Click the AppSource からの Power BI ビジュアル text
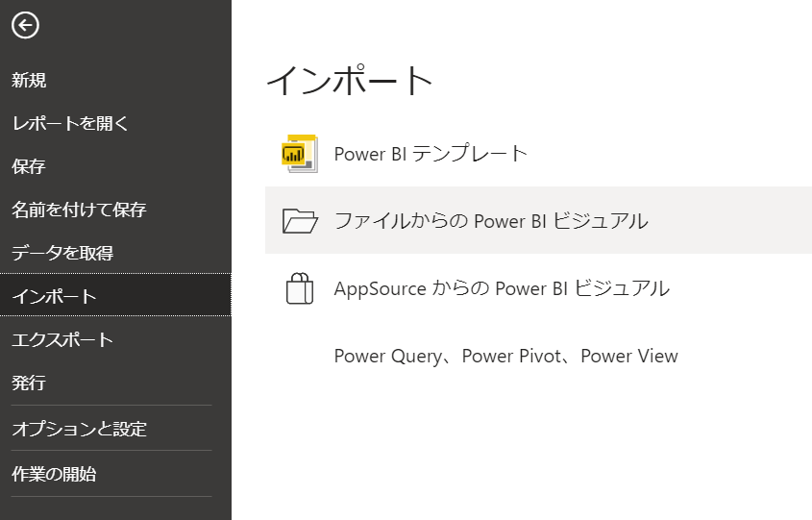 point(501,288)
